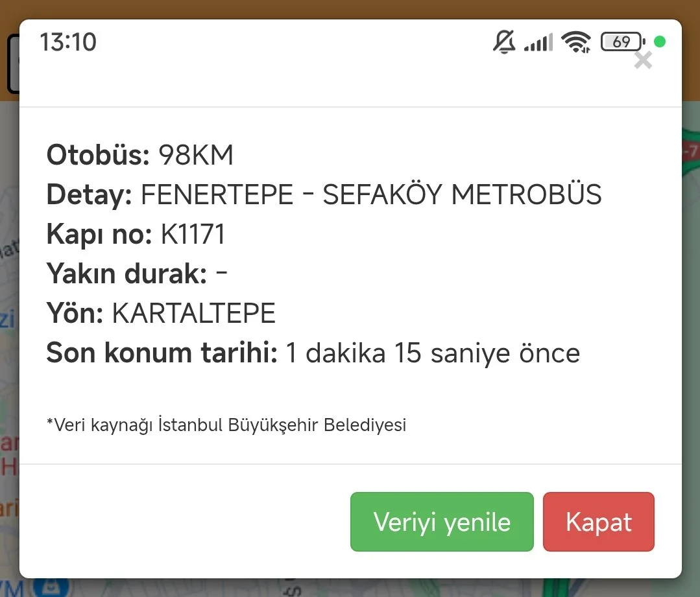
Task: Tap the cellular signal strength icon
Action: (538, 42)
